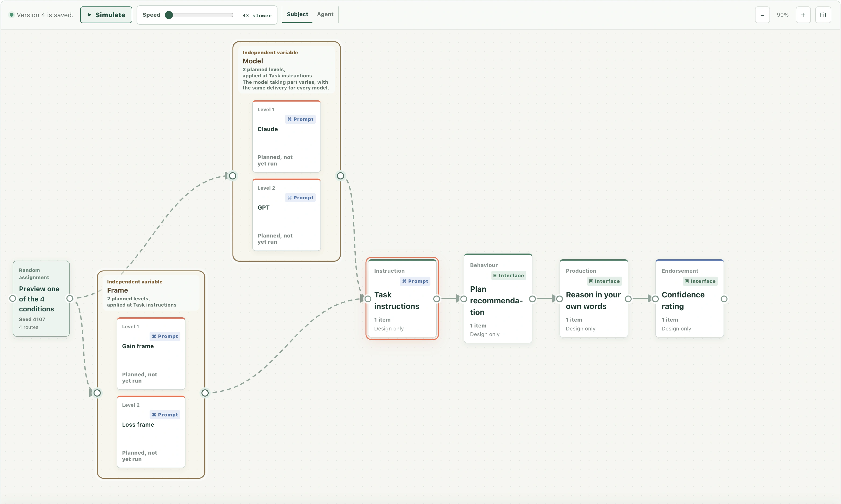The height and width of the screenshot is (504, 841).
Task: Click the Prompt tag on Gain frame
Action: point(165,336)
